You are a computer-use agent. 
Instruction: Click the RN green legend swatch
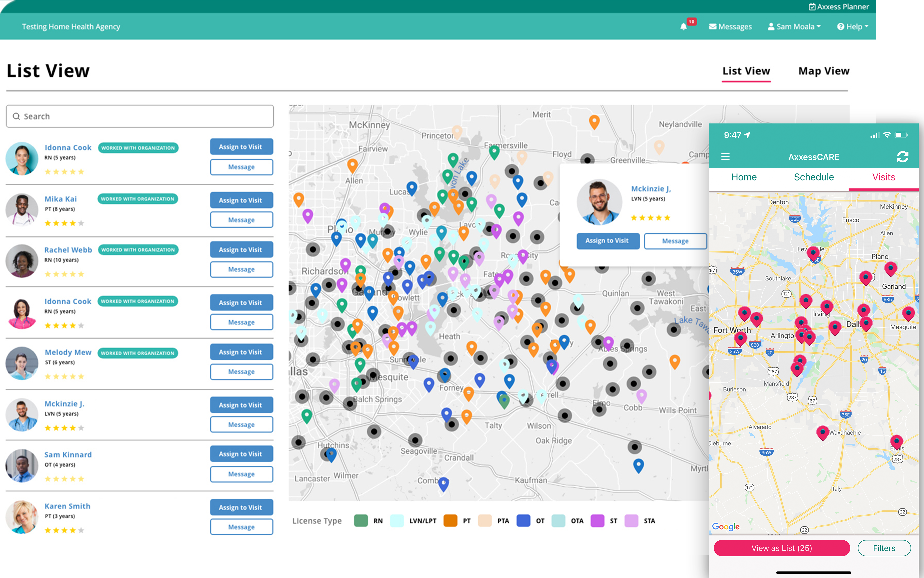tap(361, 521)
